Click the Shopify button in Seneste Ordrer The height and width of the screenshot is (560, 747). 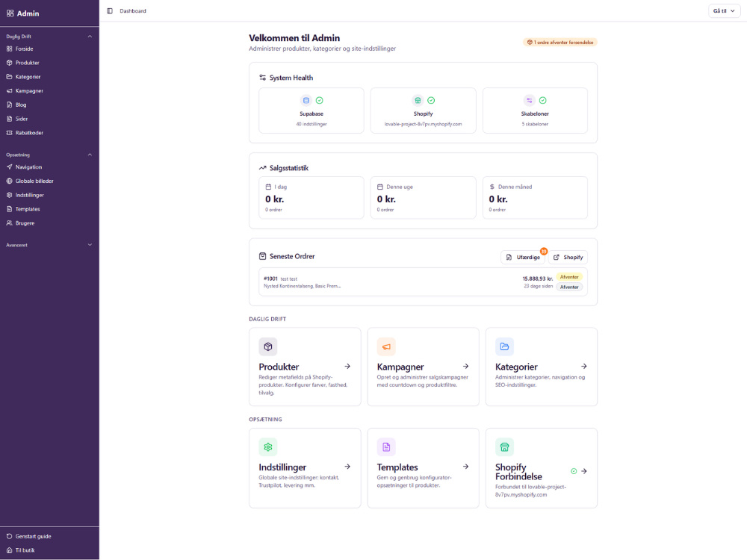(x=568, y=257)
